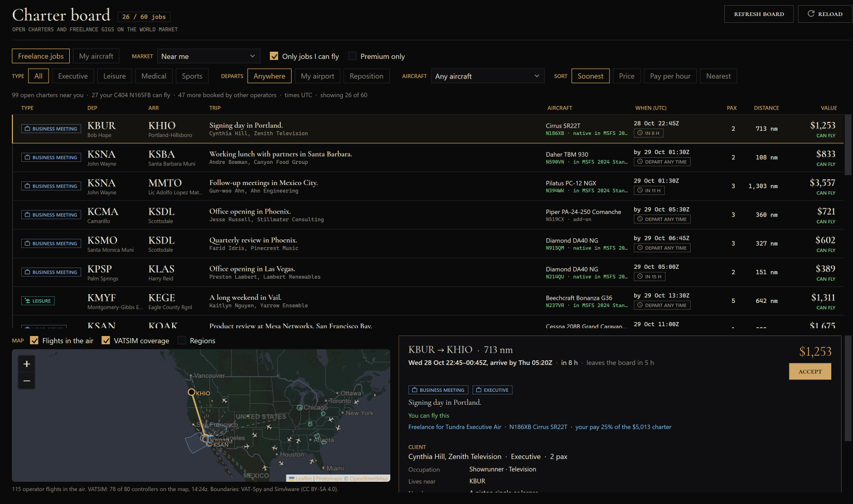Screen dimensions: 853x504
Task: Select 'Quarterly review in Phoenix' row
Action: tap(428, 243)
